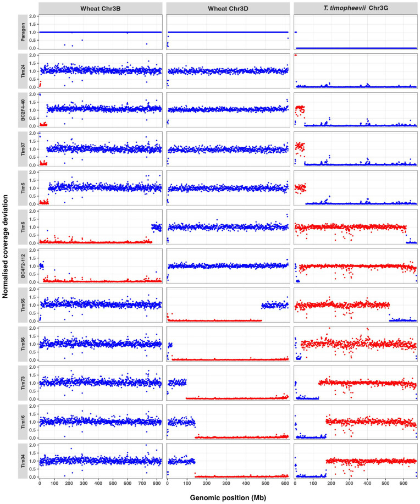Image resolution: width=420 pixels, height=504 pixels.
Task: Click the red BC4F2-112 Chr3B deletion segment
Action: click(x=102, y=281)
